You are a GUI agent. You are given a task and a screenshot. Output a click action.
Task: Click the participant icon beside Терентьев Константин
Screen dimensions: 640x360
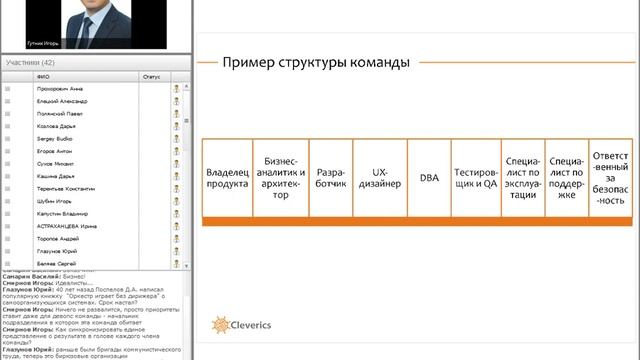pos(176,189)
